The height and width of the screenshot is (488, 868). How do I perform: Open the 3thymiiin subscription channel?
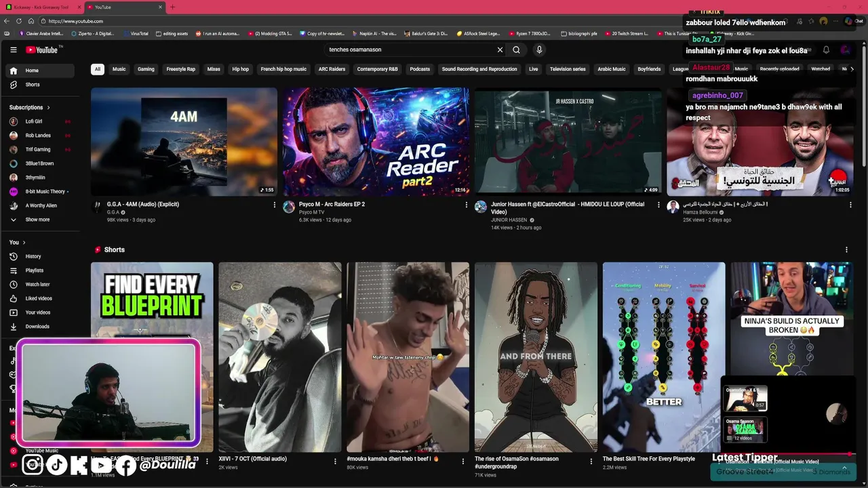(40, 178)
